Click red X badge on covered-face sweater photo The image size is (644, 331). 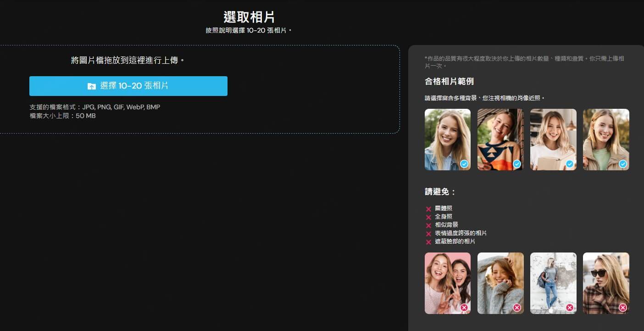[x=517, y=308]
